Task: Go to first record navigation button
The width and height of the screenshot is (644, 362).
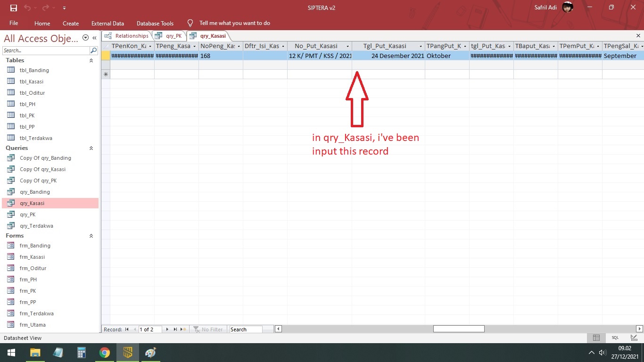Action: click(127, 329)
